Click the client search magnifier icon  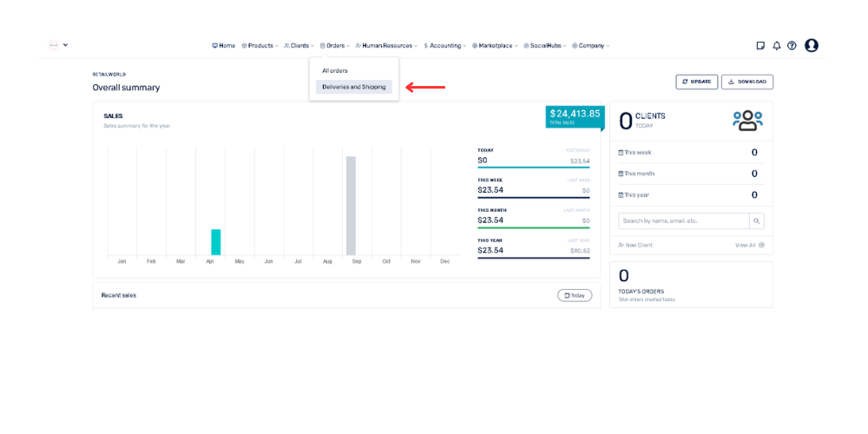pyautogui.click(x=757, y=221)
